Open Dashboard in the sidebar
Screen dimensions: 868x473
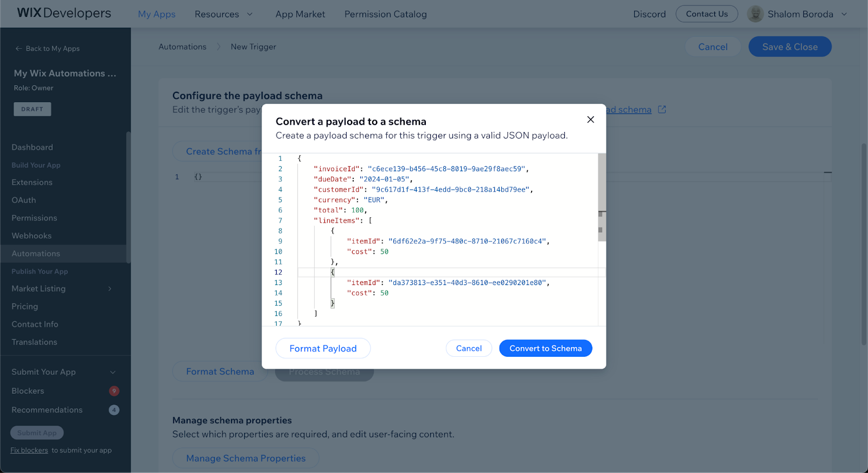pyautogui.click(x=33, y=147)
